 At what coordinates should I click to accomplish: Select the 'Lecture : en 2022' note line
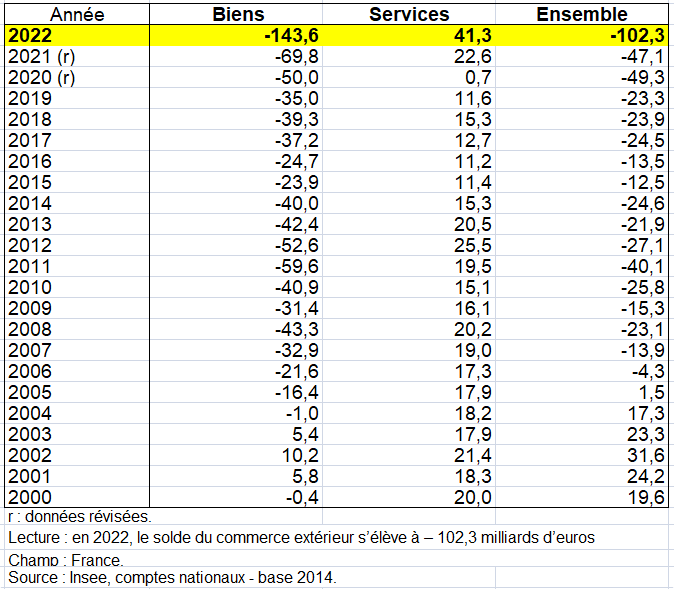tap(300, 538)
